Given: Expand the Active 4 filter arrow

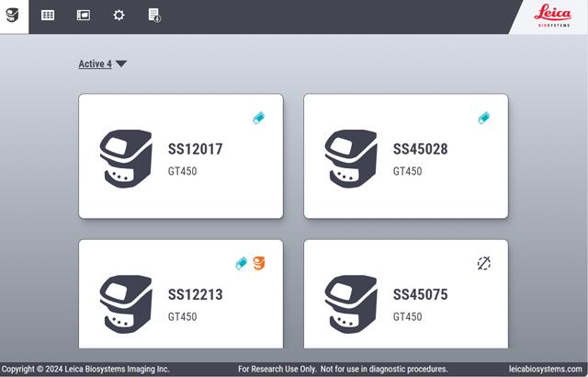Looking at the screenshot, I should tap(120, 63).
